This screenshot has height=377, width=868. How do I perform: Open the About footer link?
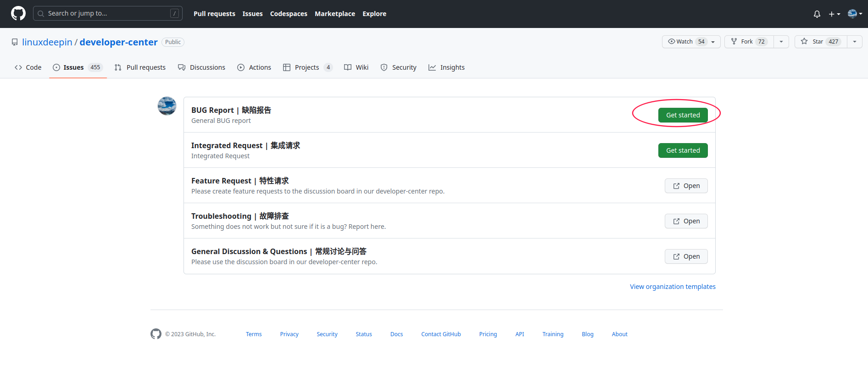[620, 334]
